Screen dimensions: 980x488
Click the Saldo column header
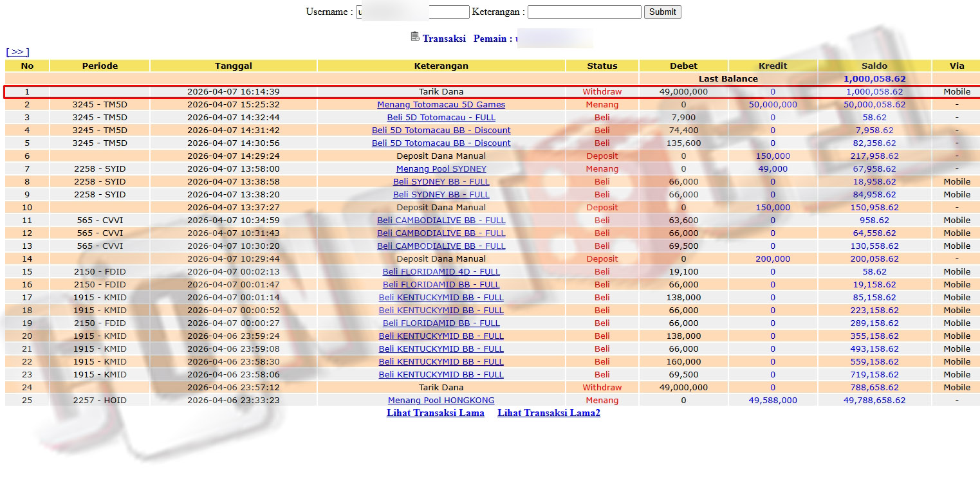[874, 66]
